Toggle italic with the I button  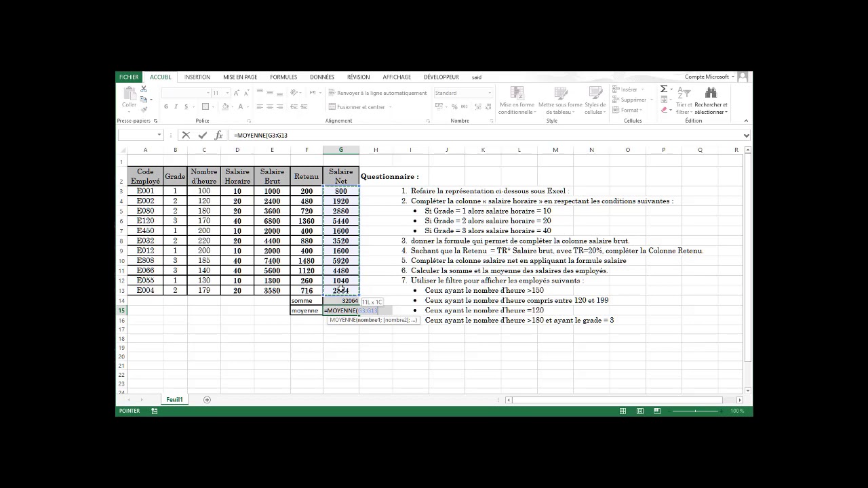[176, 107]
